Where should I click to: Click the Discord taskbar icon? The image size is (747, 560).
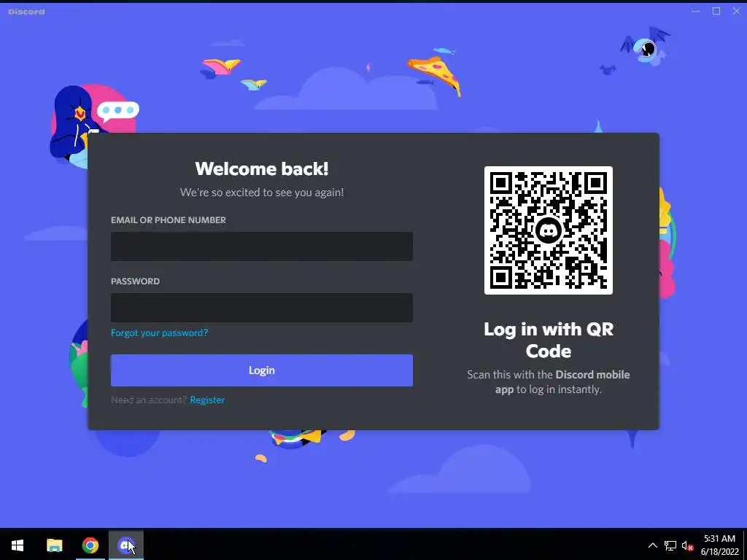[125, 545]
